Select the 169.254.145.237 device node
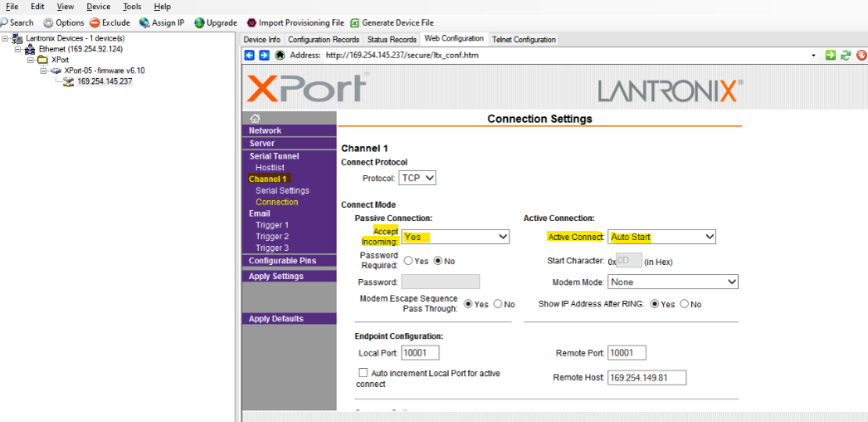The height and width of the screenshot is (422, 868). (105, 81)
